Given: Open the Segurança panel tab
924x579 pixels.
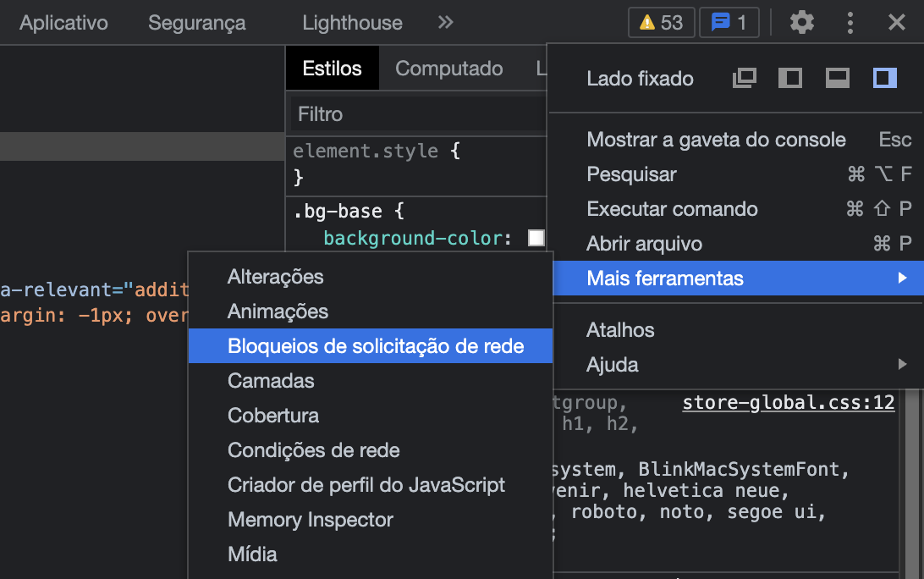Looking at the screenshot, I should [196, 23].
